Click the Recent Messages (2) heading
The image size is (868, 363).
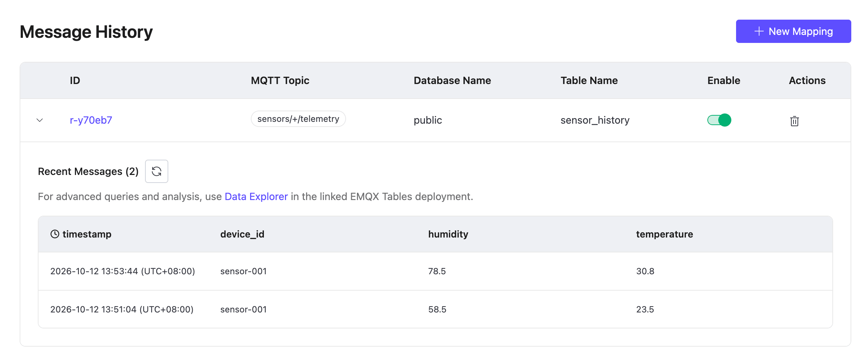coord(88,171)
